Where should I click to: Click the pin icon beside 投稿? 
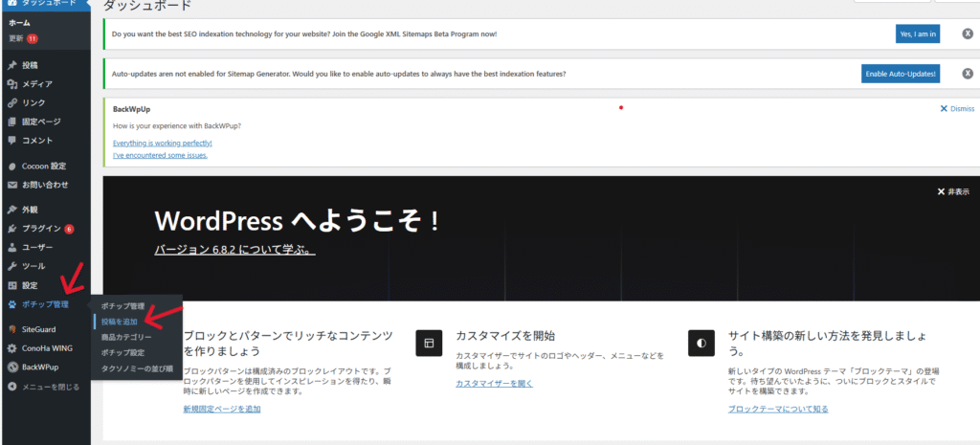point(11,65)
